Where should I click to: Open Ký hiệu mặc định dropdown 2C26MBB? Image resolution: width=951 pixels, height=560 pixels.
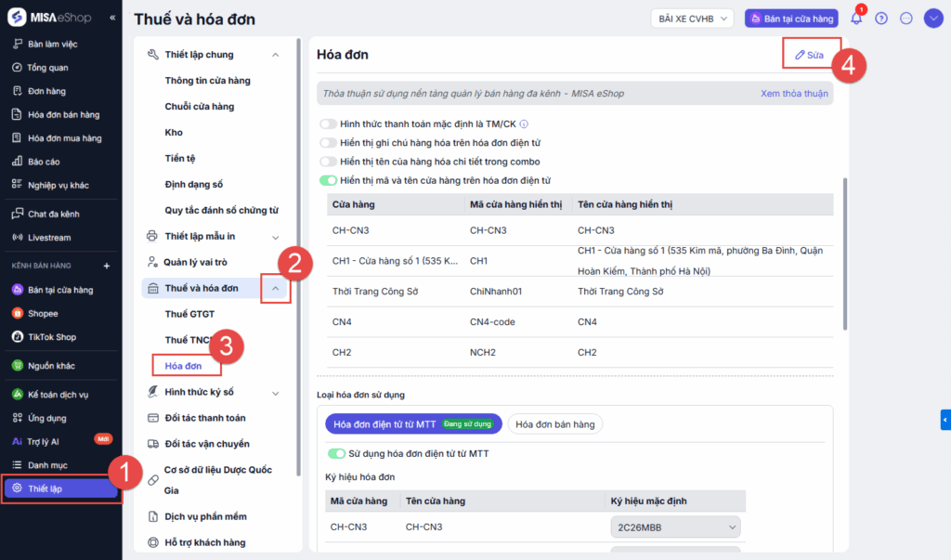(675, 527)
